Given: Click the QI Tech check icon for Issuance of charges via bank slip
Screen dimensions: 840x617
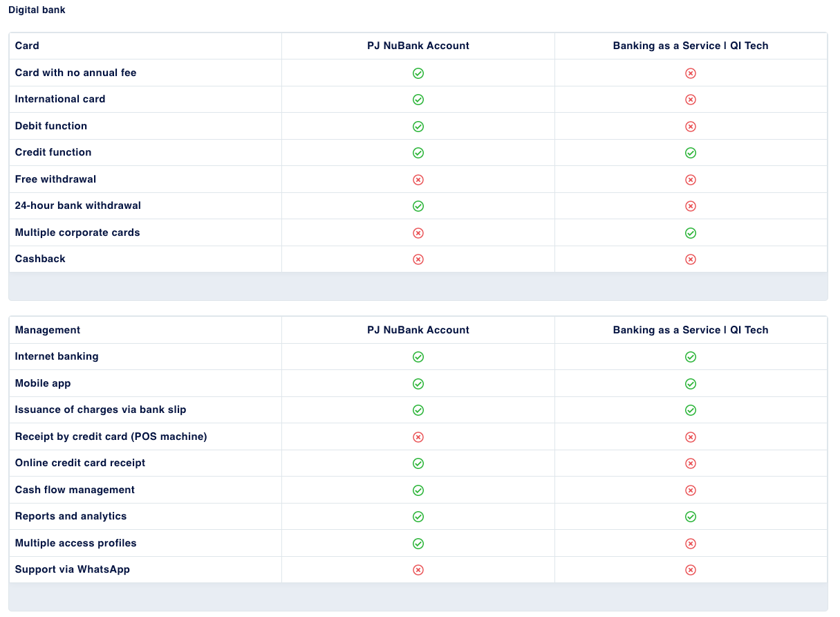Looking at the screenshot, I should pyautogui.click(x=691, y=410).
